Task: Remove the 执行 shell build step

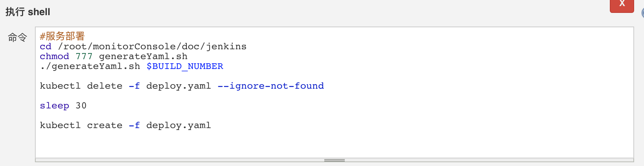Action: (x=622, y=5)
